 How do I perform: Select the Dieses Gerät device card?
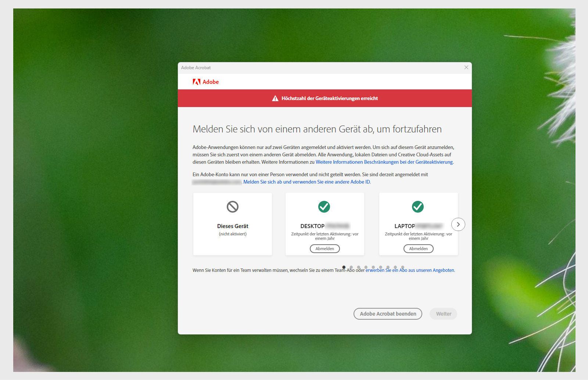(233, 224)
